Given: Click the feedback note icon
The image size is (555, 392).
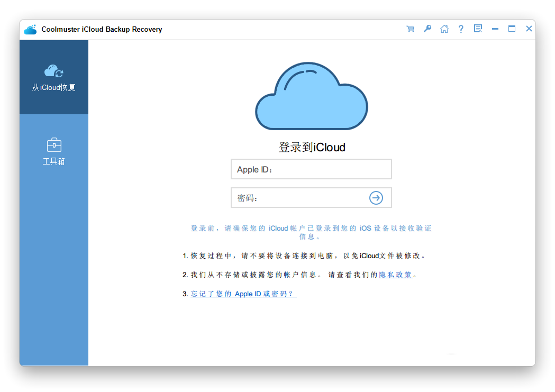Looking at the screenshot, I should [478, 29].
